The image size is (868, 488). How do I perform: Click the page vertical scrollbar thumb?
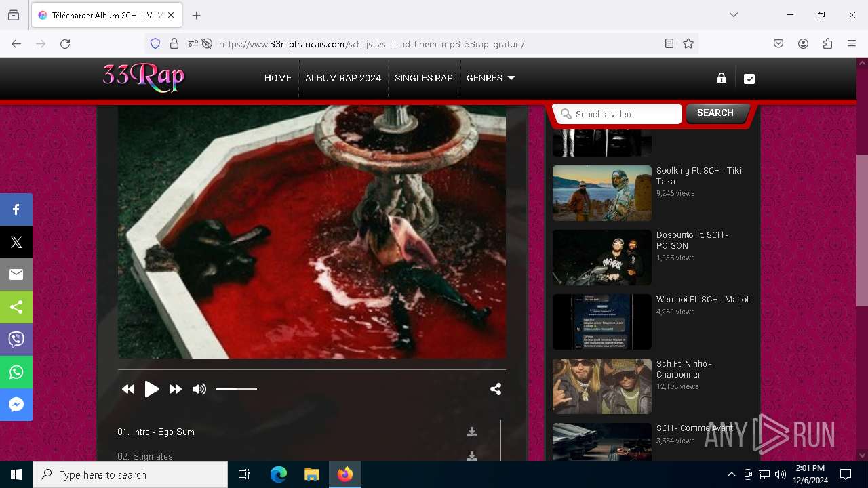click(862, 230)
